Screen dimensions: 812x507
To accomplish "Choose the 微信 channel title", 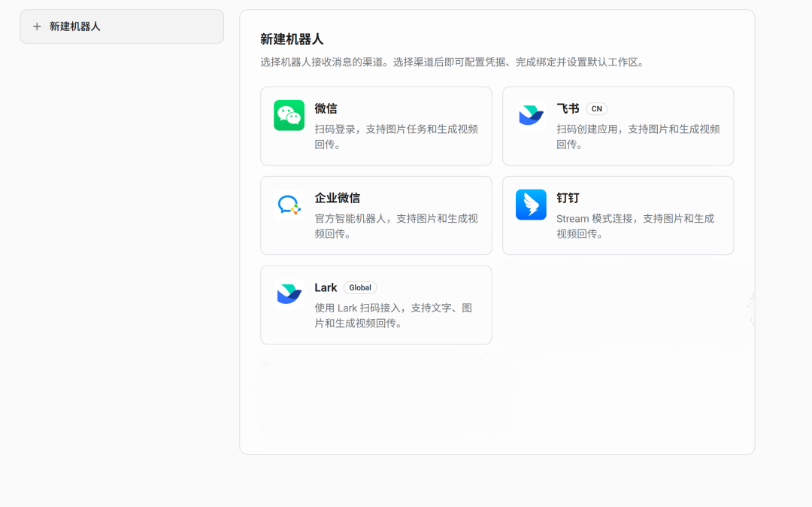I will (x=326, y=109).
